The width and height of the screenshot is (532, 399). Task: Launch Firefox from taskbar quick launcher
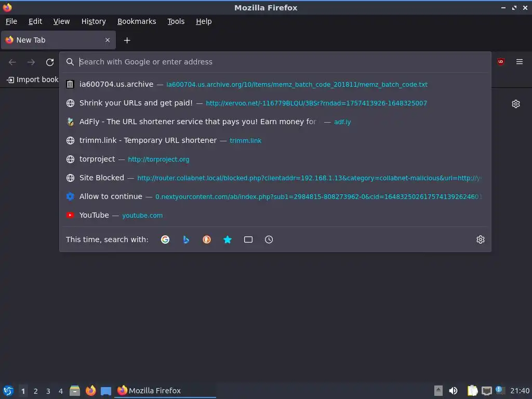pyautogui.click(x=90, y=391)
